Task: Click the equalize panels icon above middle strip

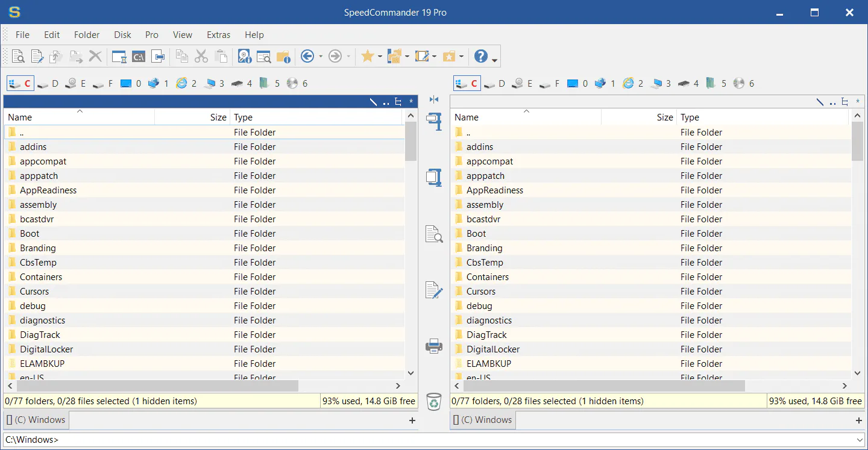Action: 434,99
